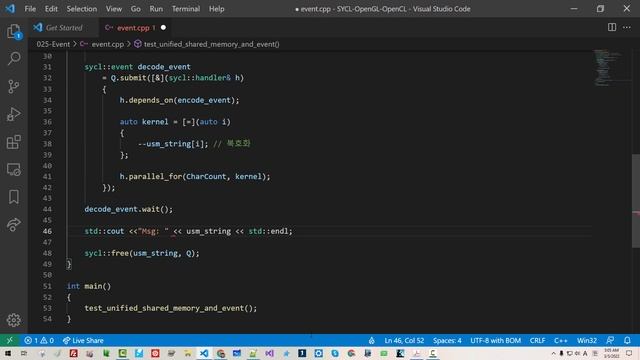Show hidden system tray icons chevron
Viewport: 640px width, 360px height.
[x=553, y=353]
